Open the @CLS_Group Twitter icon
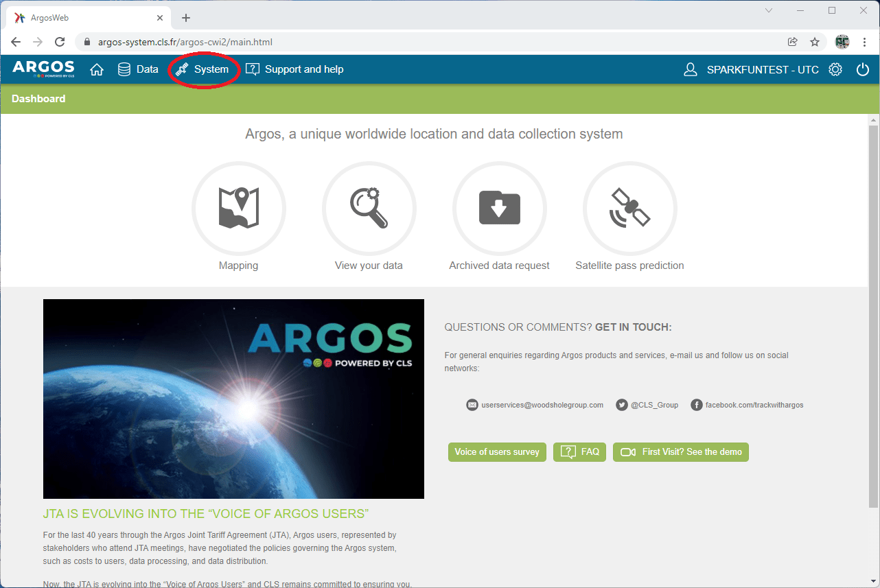This screenshot has height=588, width=880. coord(621,405)
